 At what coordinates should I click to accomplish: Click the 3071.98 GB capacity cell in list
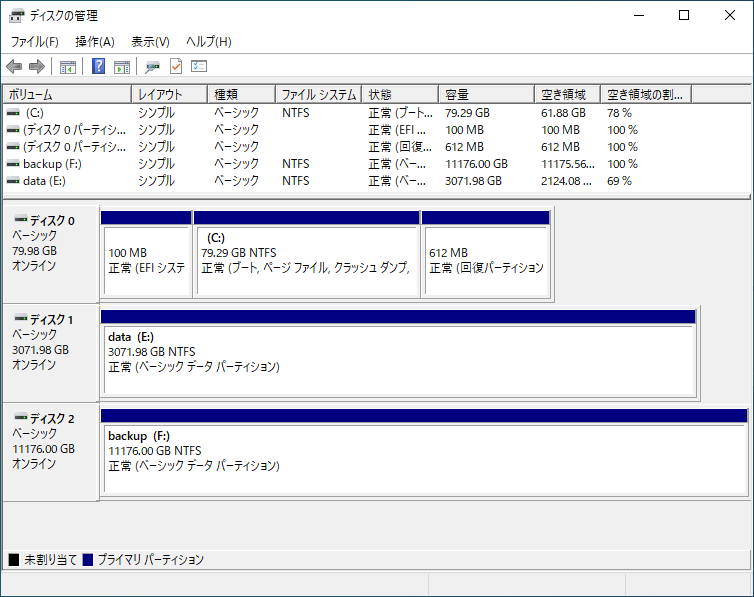[473, 181]
